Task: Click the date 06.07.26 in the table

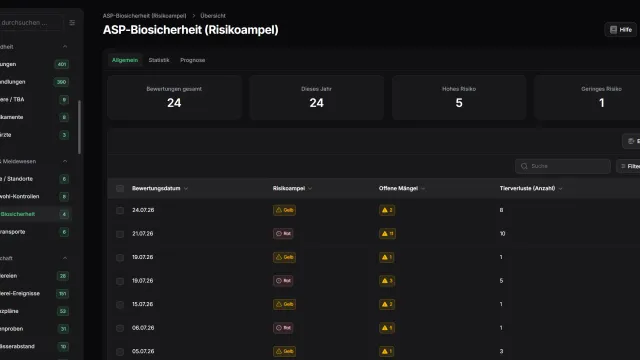Action: coord(143,328)
